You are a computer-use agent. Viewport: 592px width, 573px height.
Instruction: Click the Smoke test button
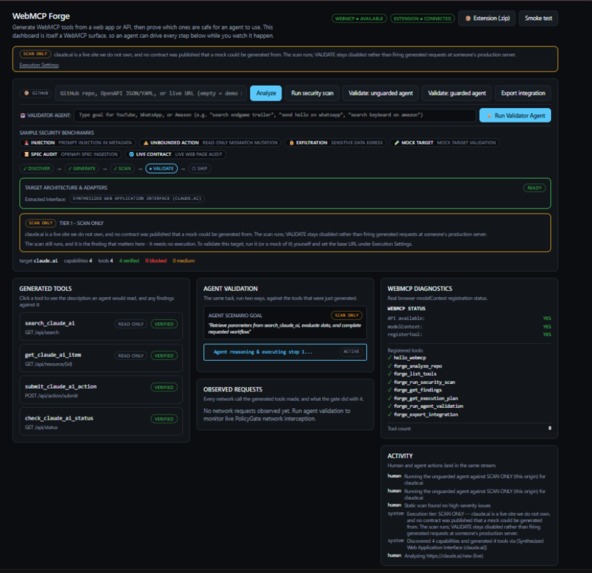[538, 18]
